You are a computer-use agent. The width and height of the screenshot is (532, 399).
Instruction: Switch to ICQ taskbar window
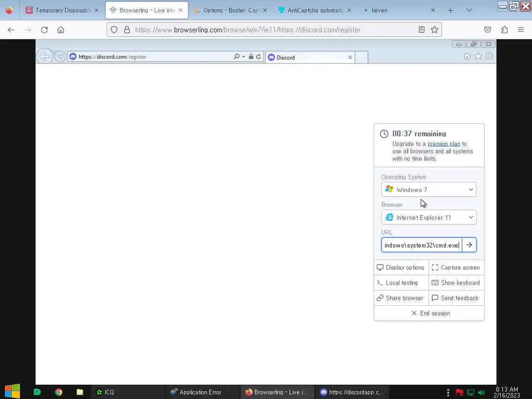[127, 392]
